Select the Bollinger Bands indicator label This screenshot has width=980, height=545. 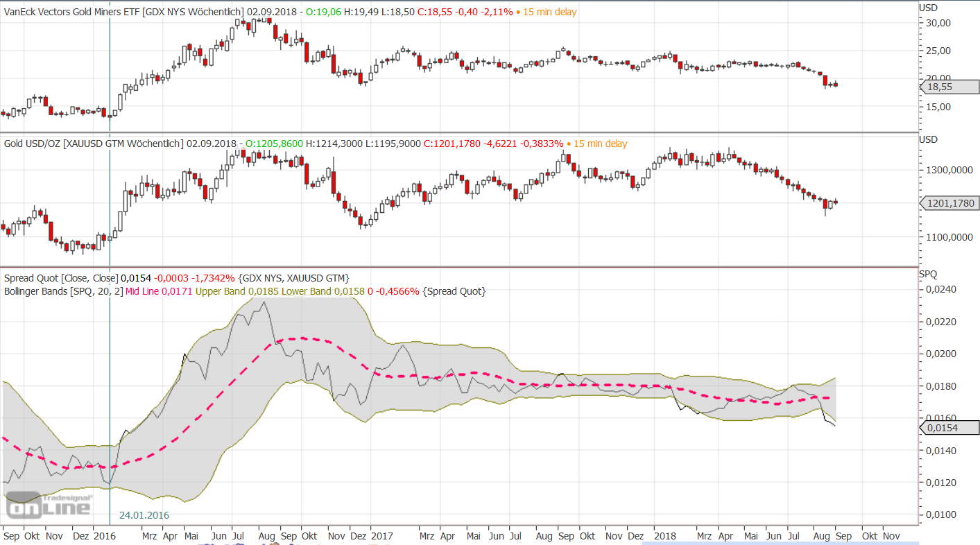[x=35, y=291]
